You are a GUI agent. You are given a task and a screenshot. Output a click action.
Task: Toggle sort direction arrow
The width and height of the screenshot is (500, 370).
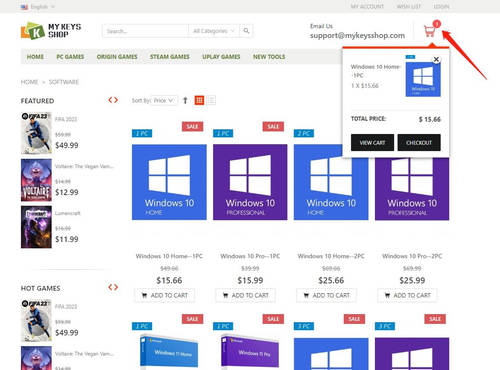[185, 100]
